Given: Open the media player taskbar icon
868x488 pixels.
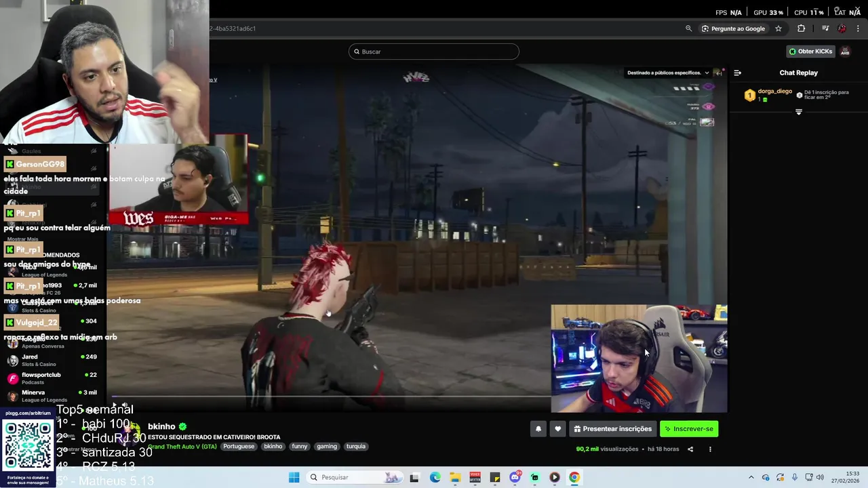Looking at the screenshot, I should (555, 477).
